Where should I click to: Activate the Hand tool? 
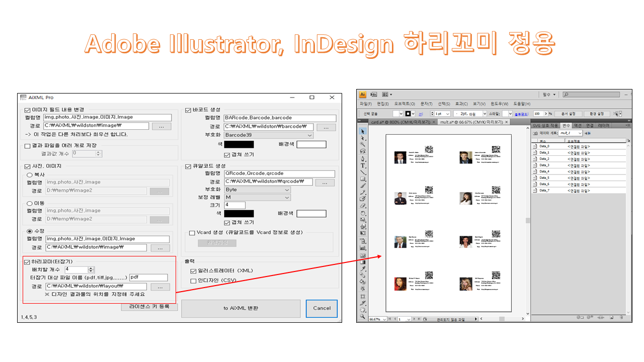point(363,310)
